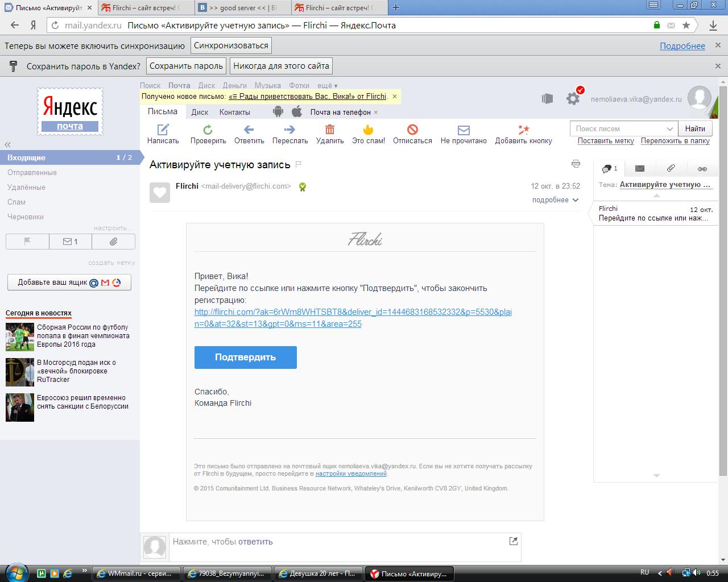Screen dimensions: 728x582
Task: Expand reply box to full form
Action: point(513,541)
